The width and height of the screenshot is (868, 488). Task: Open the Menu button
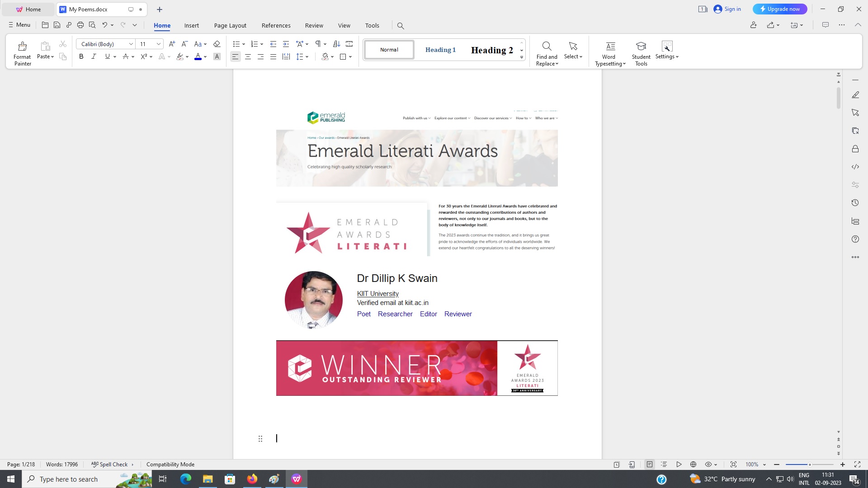(19, 25)
